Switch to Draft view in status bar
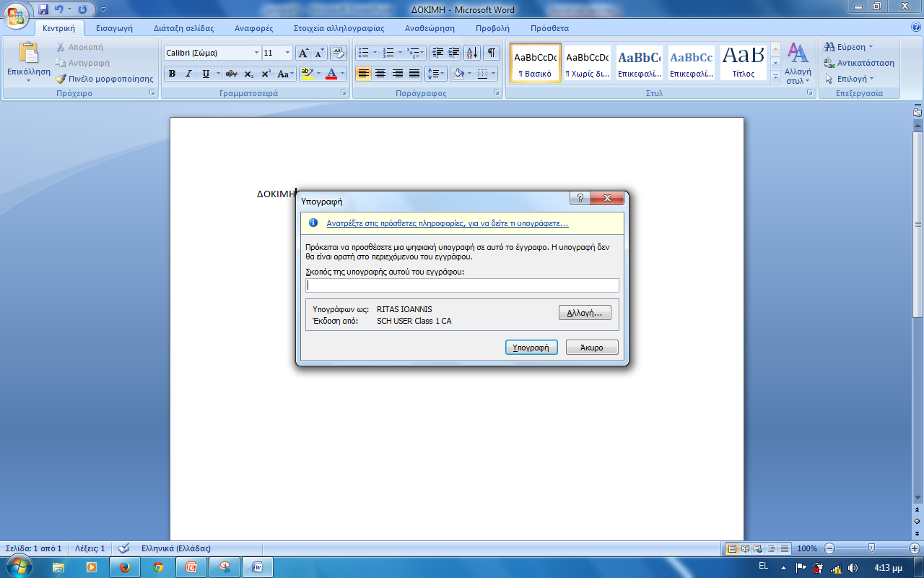The width and height of the screenshot is (924, 578). (x=784, y=548)
